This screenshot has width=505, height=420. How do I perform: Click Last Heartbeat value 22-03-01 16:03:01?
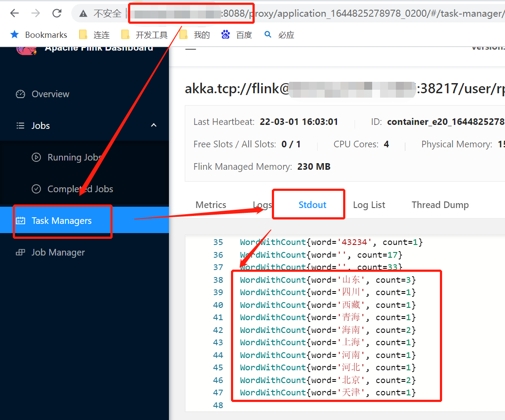(299, 122)
